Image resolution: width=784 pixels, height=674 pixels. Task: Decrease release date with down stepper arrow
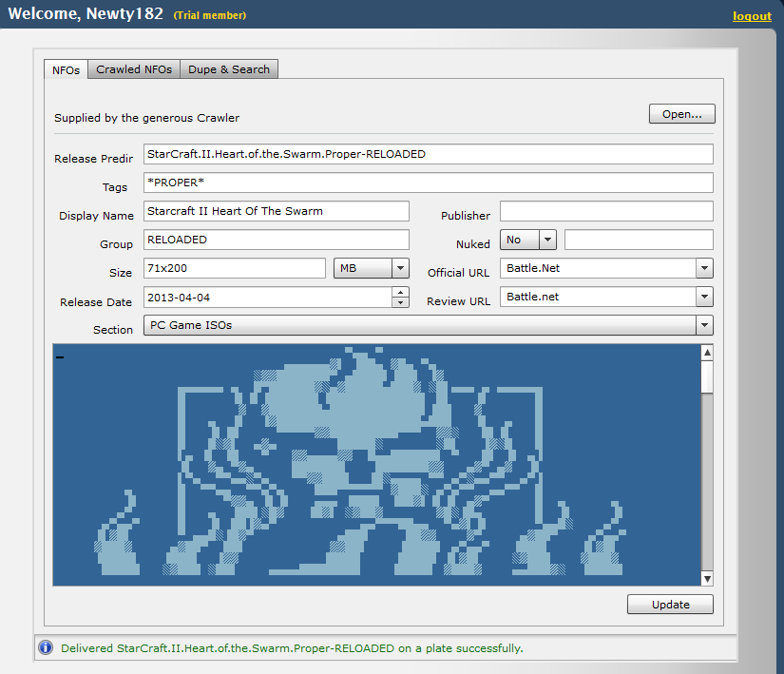click(400, 302)
